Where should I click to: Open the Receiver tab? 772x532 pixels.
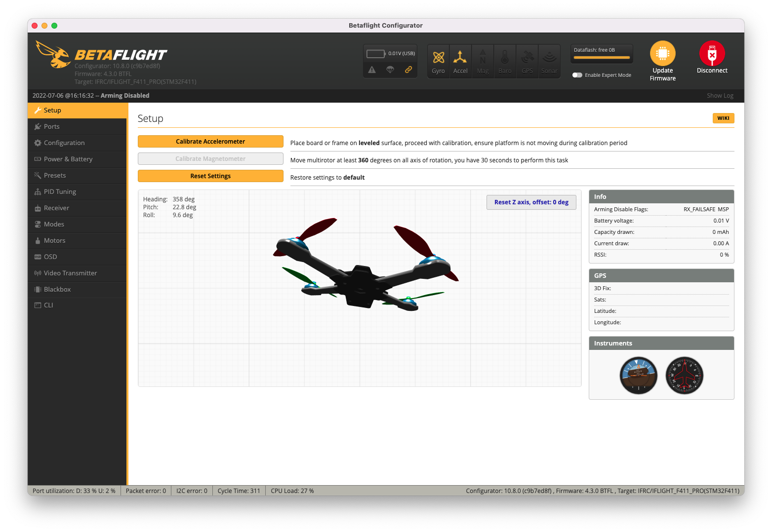[x=77, y=208]
